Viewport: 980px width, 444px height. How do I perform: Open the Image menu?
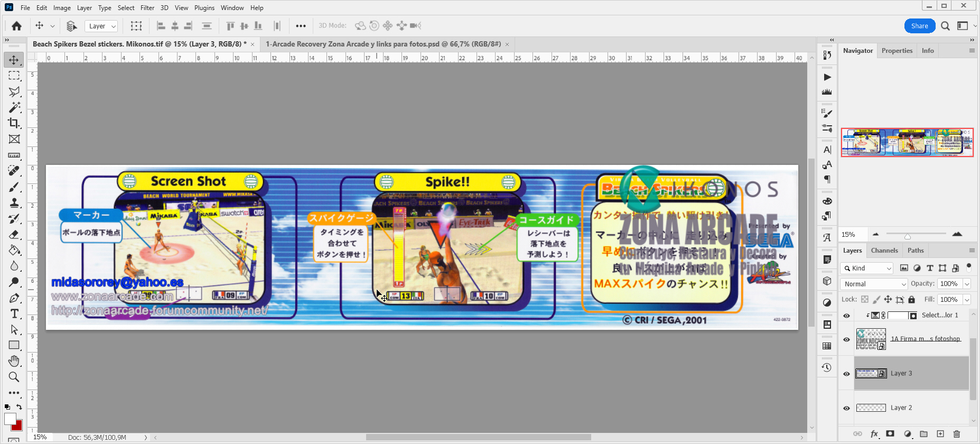point(62,8)
